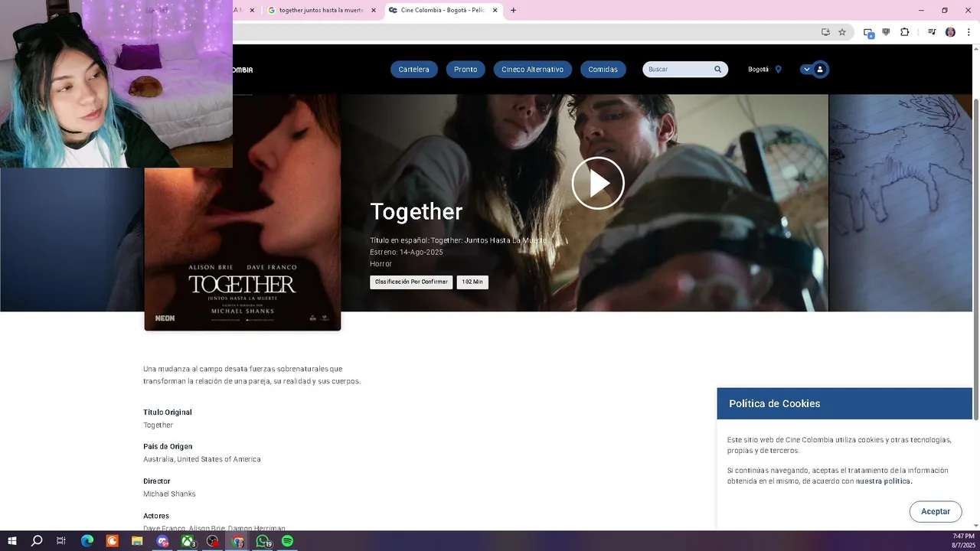Viewport: 980px width, 551px height.
Task: Open the Extensions puzzle icon
Action: point(905,32)
